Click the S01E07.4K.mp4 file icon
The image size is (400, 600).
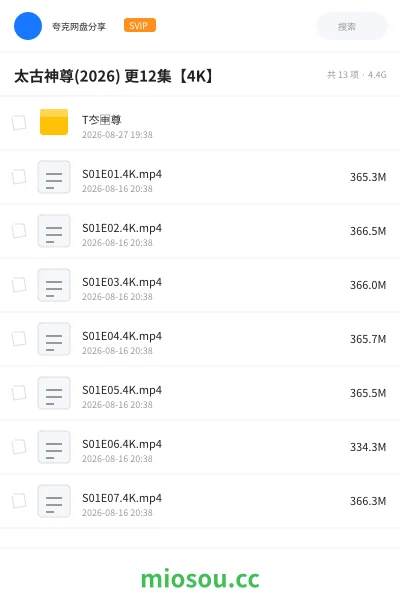click(54, 501)
